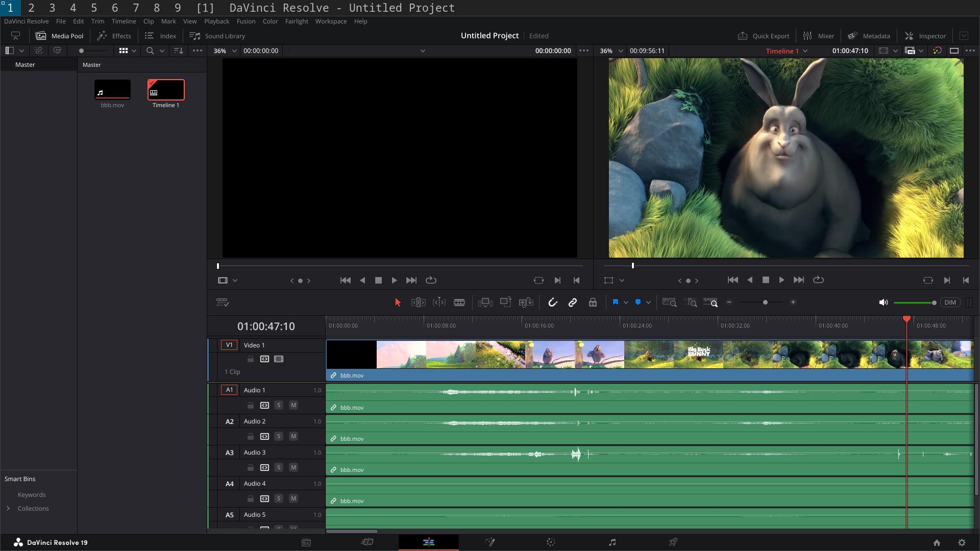Disable Video 1 track filmstrip toggle

click(x=279, y=359)
